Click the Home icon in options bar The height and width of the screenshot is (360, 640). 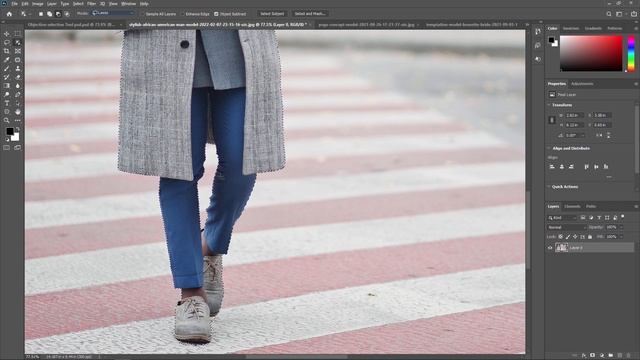tap(9, 14)
